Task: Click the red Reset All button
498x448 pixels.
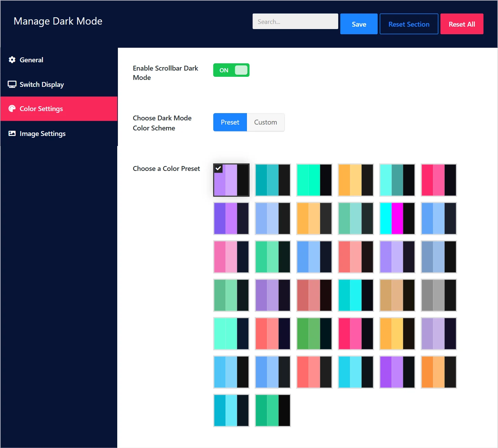Action: point(462,24)
